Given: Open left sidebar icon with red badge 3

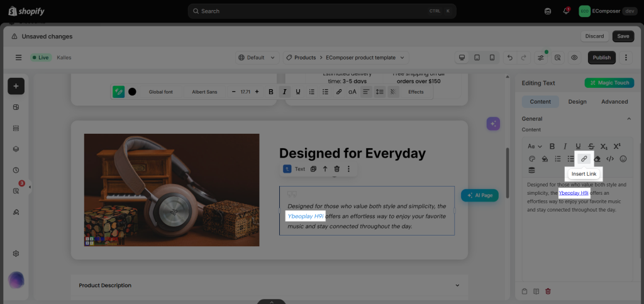Looking at the screenshot, I should pos(16,191).
